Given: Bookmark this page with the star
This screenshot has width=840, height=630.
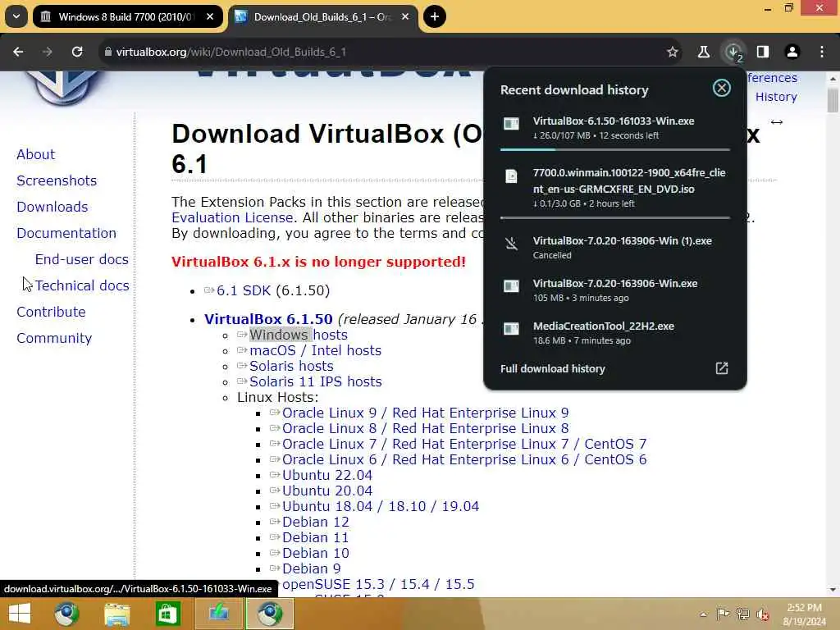Looking at the screenshot, I should click(x=673, y=52).
